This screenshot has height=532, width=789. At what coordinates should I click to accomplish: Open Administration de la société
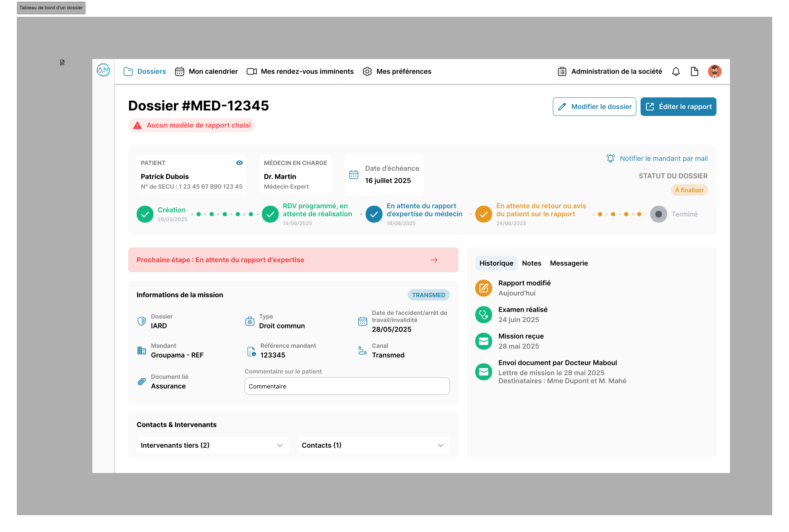tap(610, 72)
